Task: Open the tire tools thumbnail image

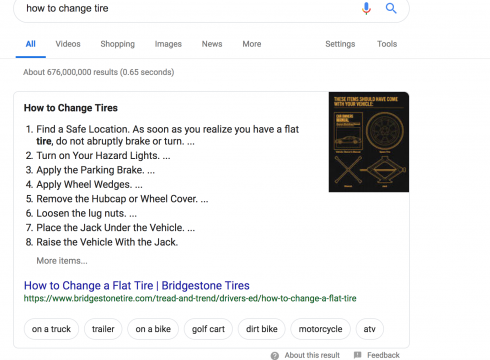Action: tap(369, 142)
